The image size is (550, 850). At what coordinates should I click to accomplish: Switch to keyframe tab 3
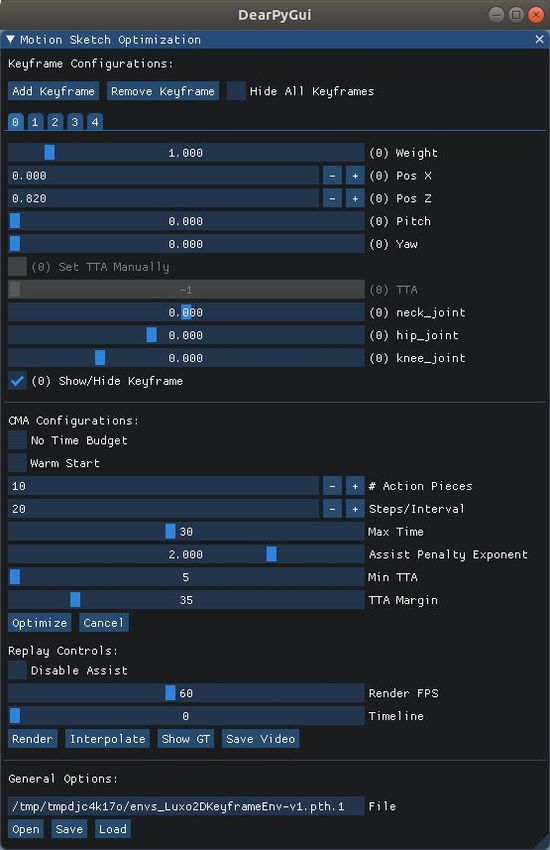[x=75, y=121]
